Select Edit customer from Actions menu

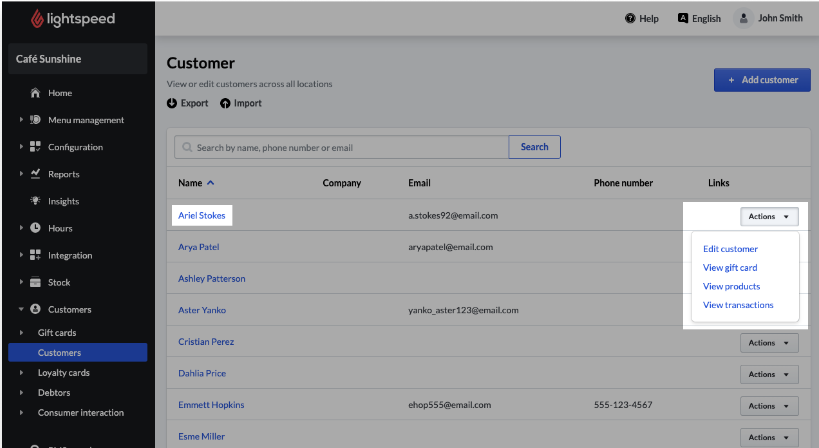click(x=730, y=249)
